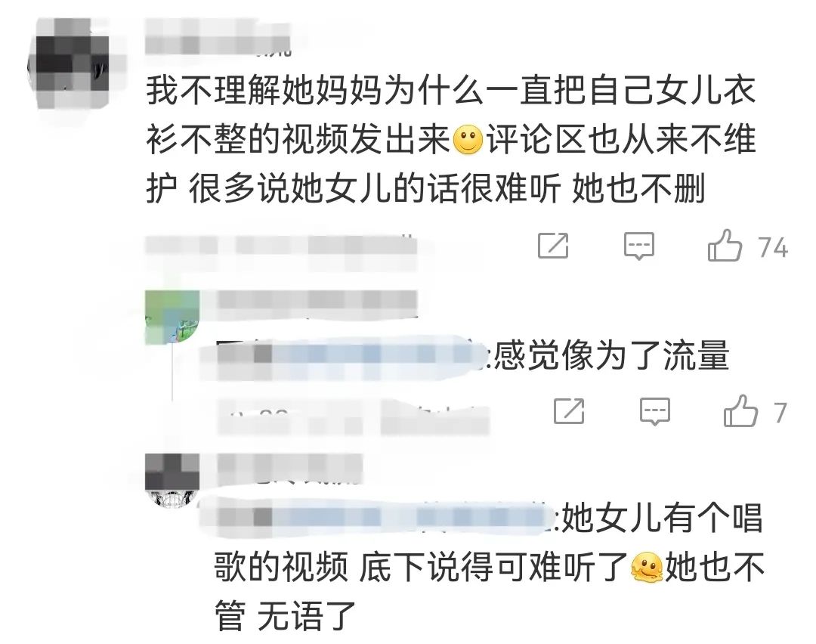Tap the blurred mention before 感觉像为了流量
Image resolution: width=816 pixels, height=644 pixels.
pos(345,355)
